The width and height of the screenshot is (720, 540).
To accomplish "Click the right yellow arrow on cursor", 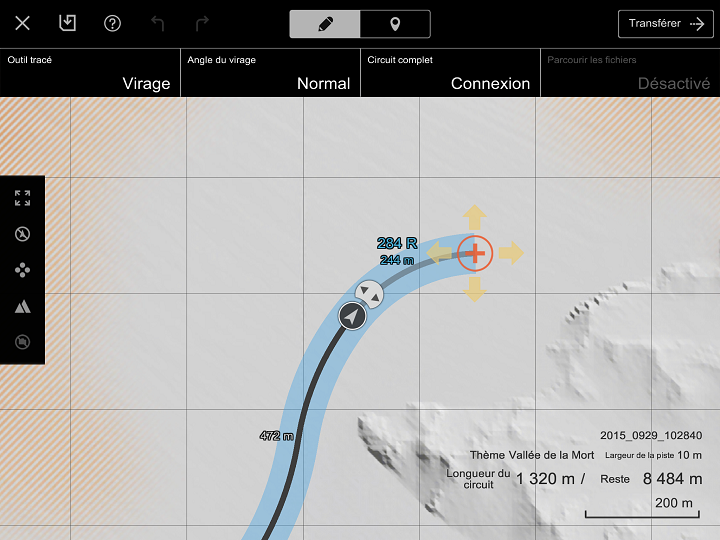I will point(511,253).
